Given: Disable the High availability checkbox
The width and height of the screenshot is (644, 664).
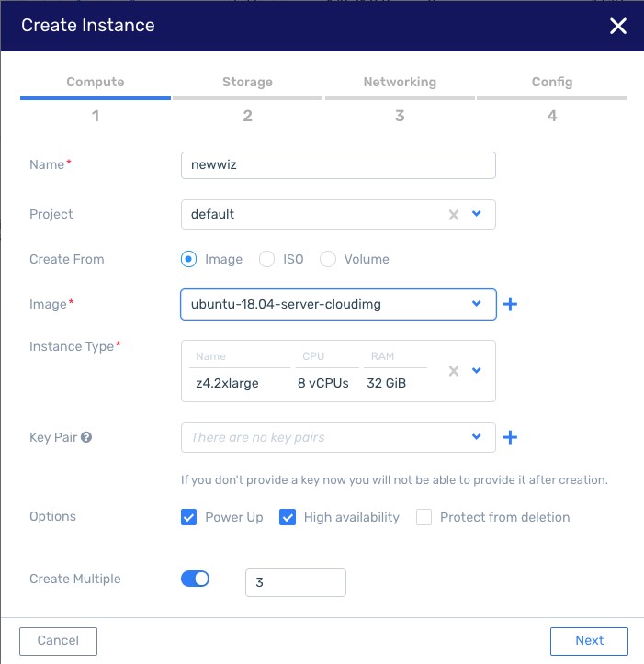Looking at the screenshot, I should click(288, 517).
